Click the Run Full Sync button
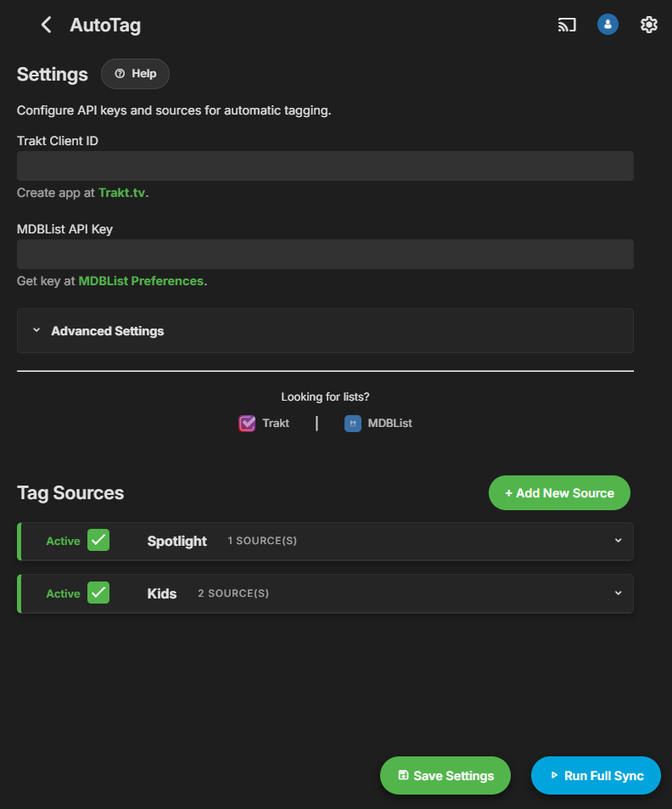The width and height of the screenshot is (672, 809). coord(596,776)
